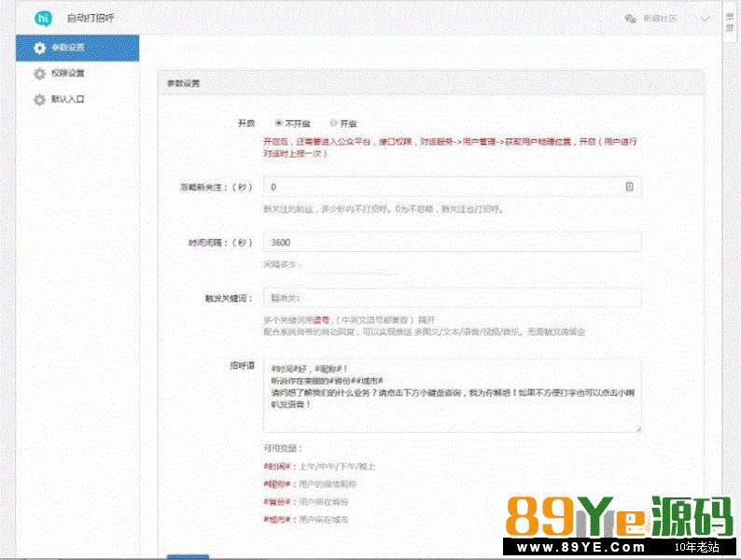Click the gear icon beside 默认入口
The width and height of the screenshot is (741, 560).
click(x=40, y=99)
